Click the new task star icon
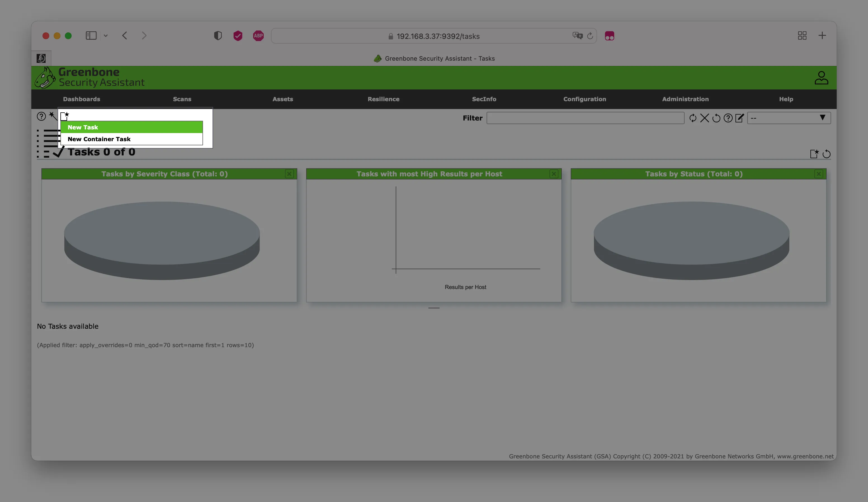 point(65,116)
